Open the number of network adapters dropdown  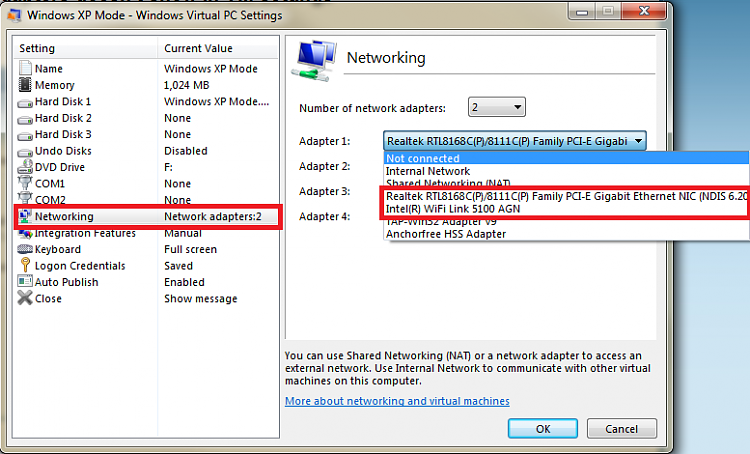click(x=496, y=107)
